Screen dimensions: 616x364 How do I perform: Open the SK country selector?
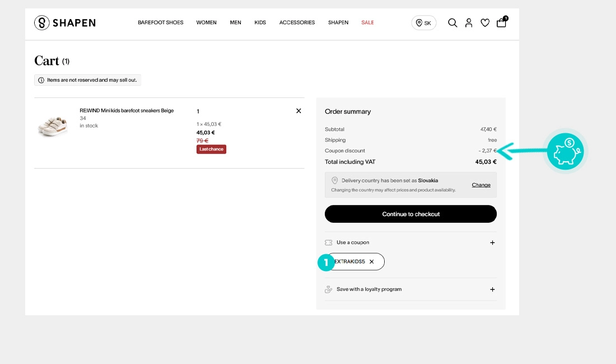pyautogui.click(x=424, y=23)
